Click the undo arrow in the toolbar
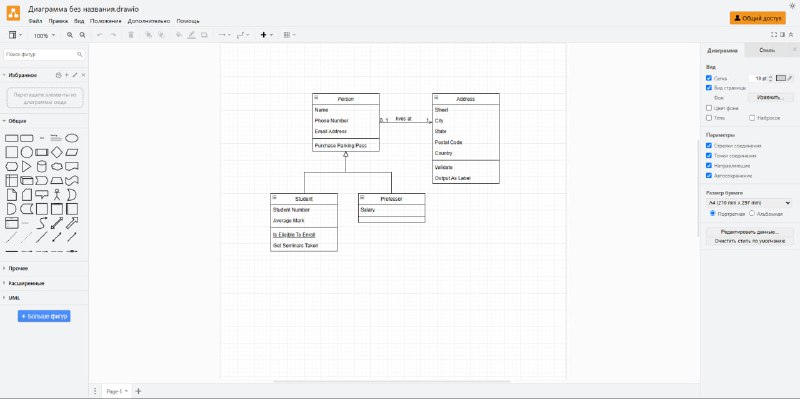Viewport: 800px width, 399px height. coord(99,35)
